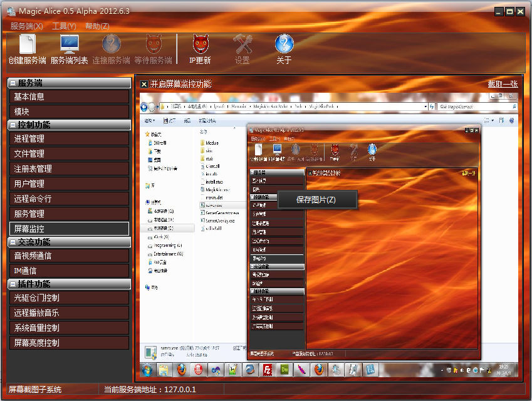
Task: Open 注册表管理 panel
Action: pos(69,169)
